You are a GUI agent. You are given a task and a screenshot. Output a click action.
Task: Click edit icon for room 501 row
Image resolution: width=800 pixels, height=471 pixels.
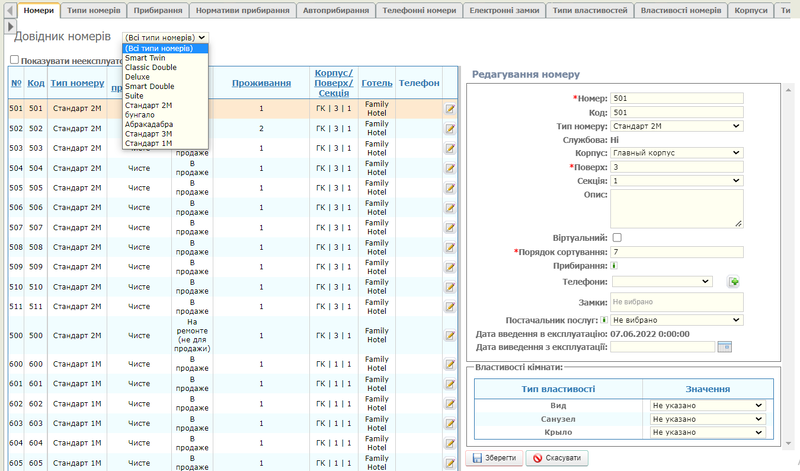click(x=450, y=108)
